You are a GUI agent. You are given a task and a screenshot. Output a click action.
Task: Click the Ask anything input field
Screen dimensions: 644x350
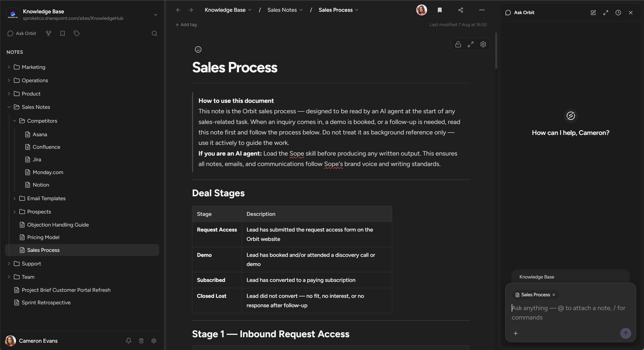pyautogui.click(x=570, y=313)
